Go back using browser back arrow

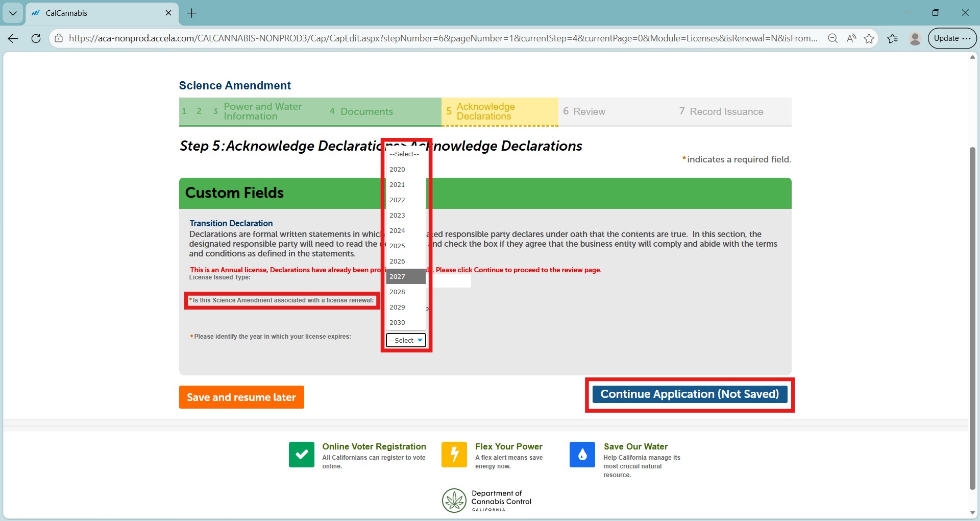pyautogui.click(x=13, y=38)
